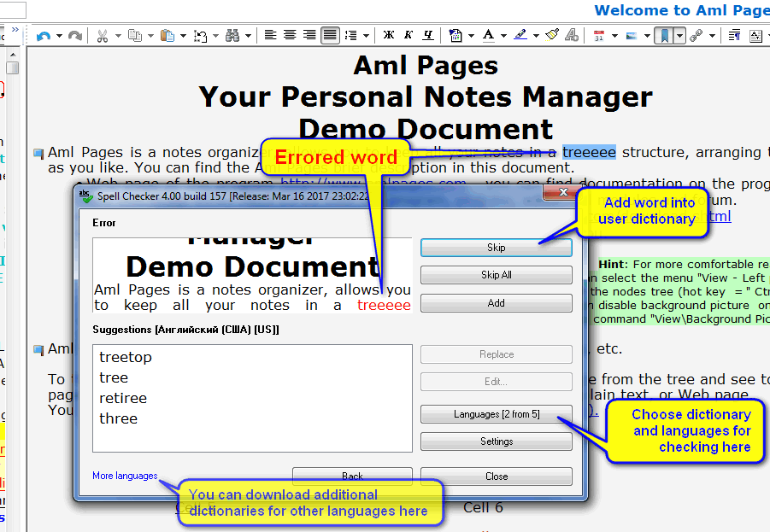Expand the highlighter color dropdown
Viewport: 770px width, 532px height.
tap(536, 36)
